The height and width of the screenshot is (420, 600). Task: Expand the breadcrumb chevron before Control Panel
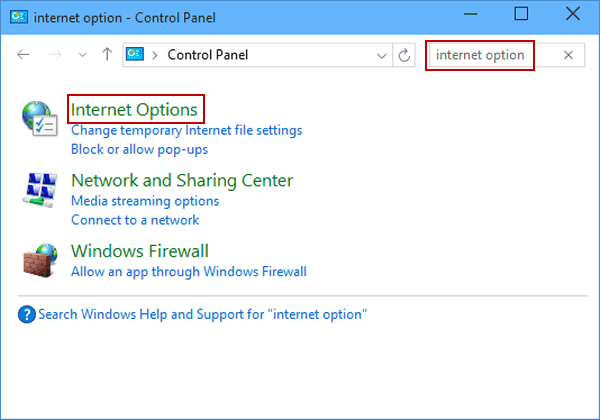tap(155, 55)
